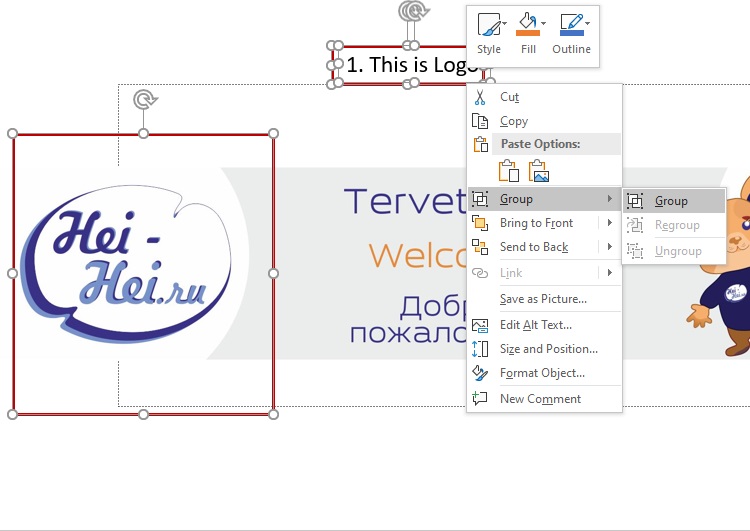Click the Hei-Hei.ru logo picture
The height and width of the screenshot is (531, 750).
(127, 264)
